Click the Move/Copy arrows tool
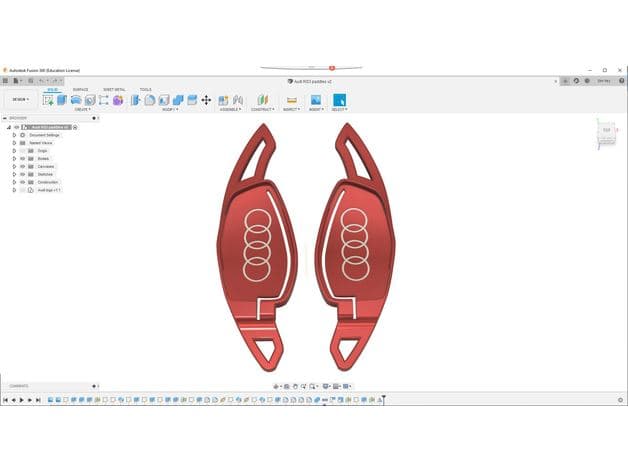The width and height of the screenshot is (628, 472). tap(206, 100)
